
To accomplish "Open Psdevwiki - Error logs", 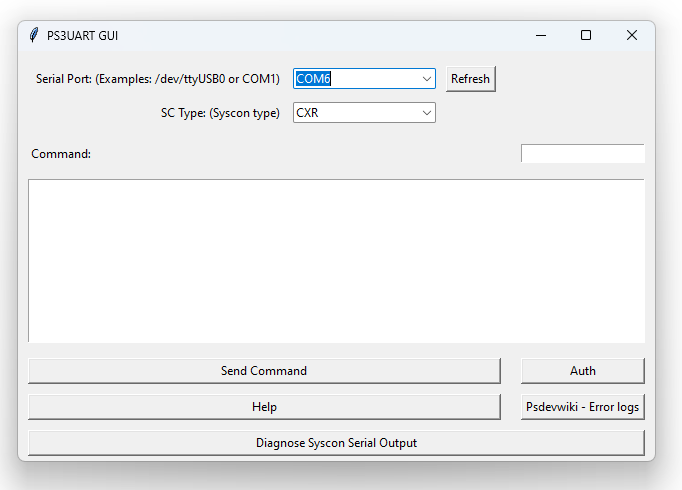I will click(582, 407).
